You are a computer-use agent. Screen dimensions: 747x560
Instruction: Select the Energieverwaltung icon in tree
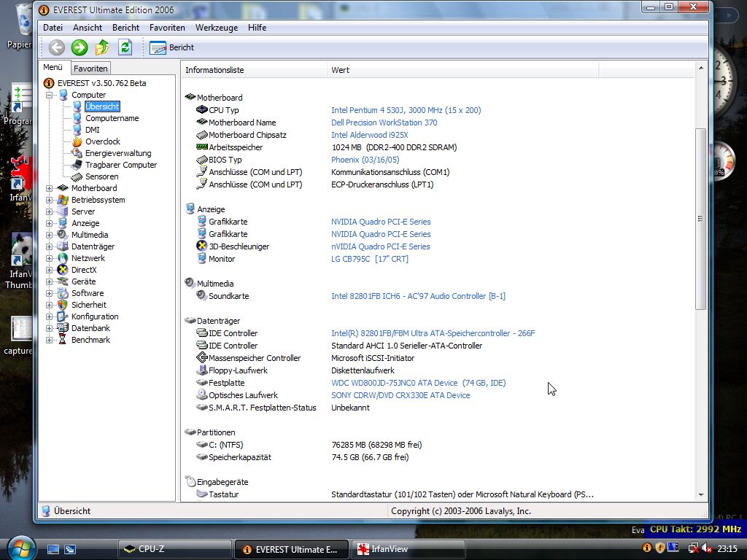point(77,153)
